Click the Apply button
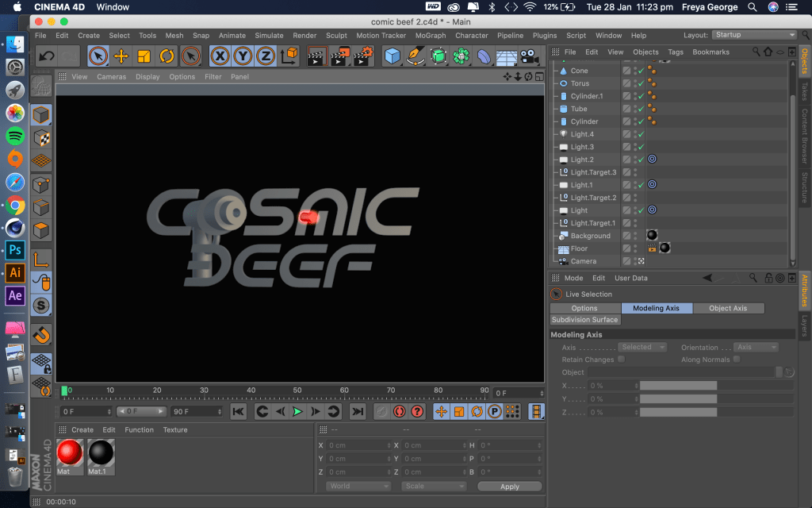 (x=510, y=487)
